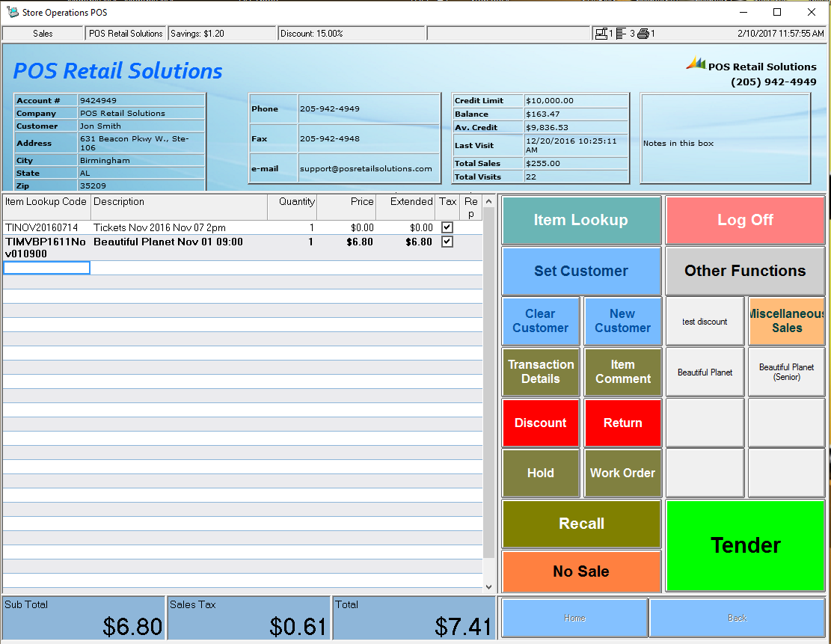Create a New Customer
The height and width of the screenshot is (644, 831).
[623, 321]
